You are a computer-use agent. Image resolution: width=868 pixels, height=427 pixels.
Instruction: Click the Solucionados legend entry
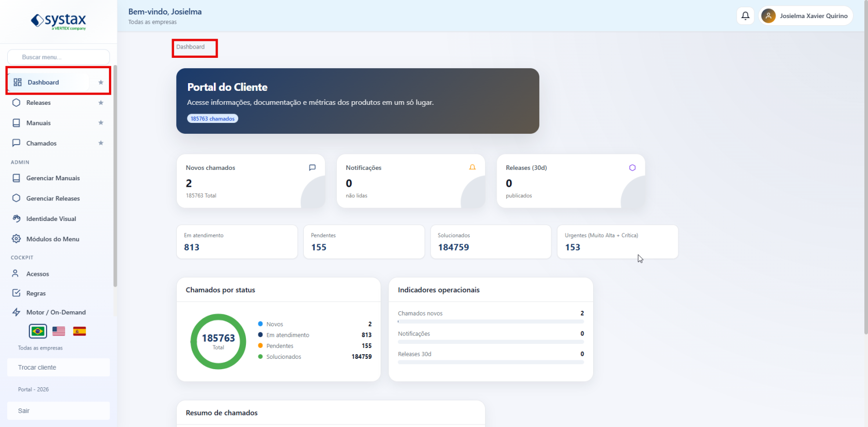coord(315,357)
